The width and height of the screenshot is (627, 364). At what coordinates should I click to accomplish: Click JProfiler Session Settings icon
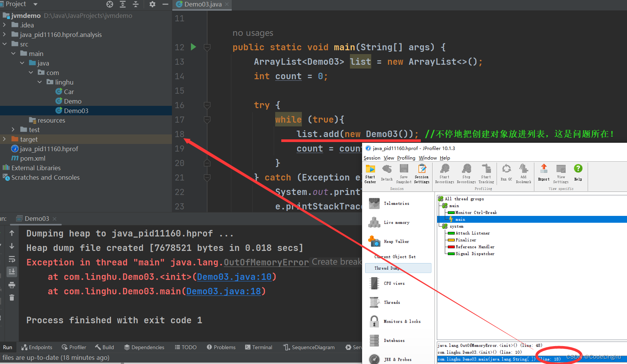422,174
